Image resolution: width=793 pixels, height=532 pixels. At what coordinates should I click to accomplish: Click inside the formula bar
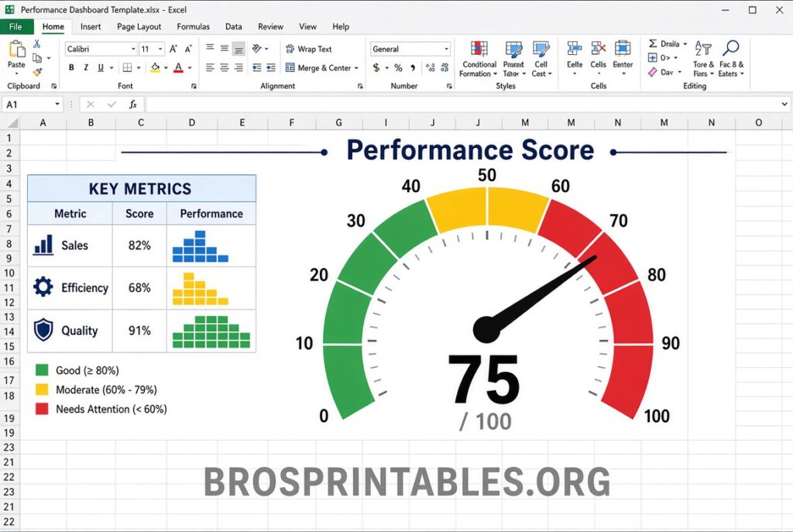[x=462, y=105]
